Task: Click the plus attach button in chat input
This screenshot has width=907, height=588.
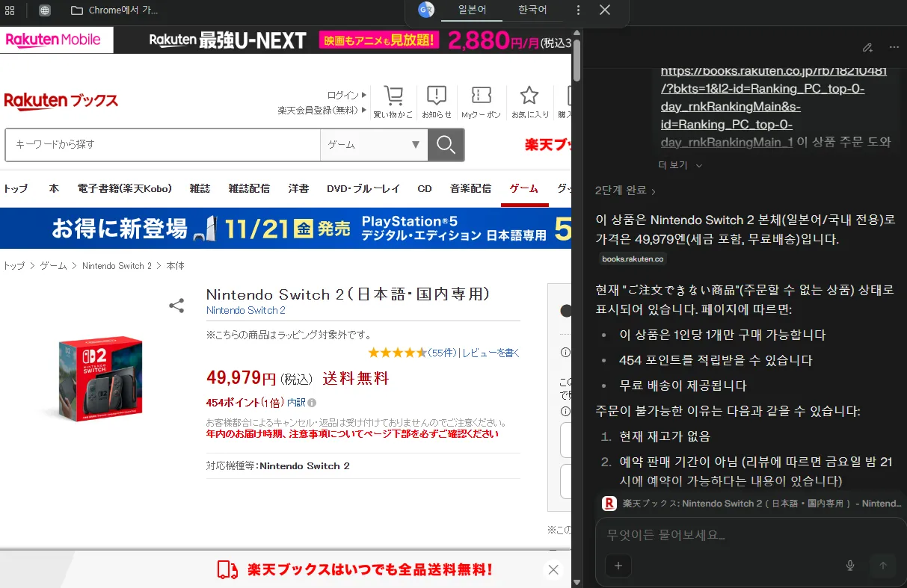Action: (x=618, y=566)
